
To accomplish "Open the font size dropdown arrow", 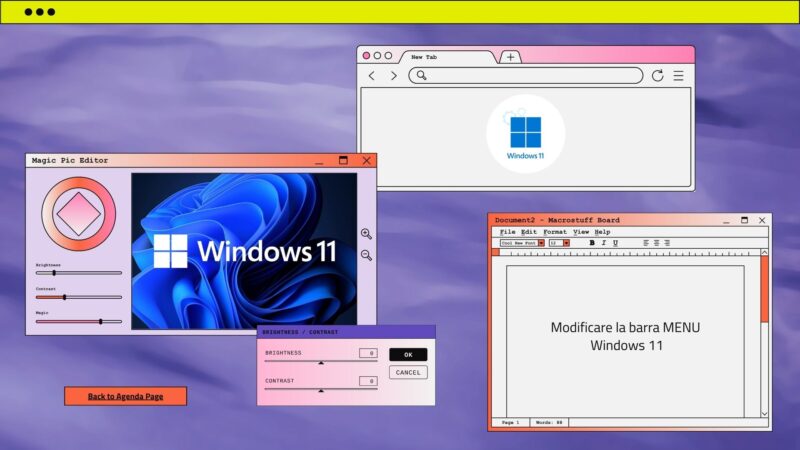I will 566,243.
